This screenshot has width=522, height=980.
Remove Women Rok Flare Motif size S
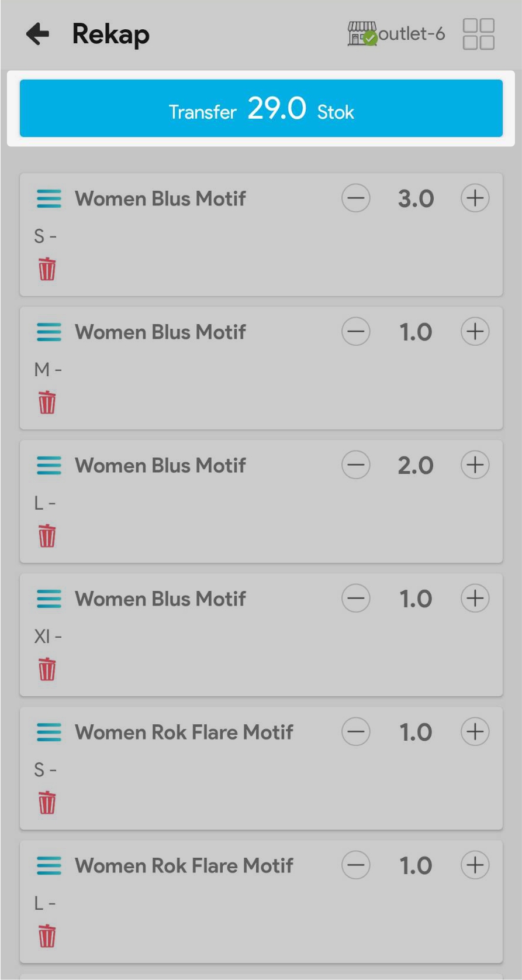pyautogui.click(x=47, y=803)
